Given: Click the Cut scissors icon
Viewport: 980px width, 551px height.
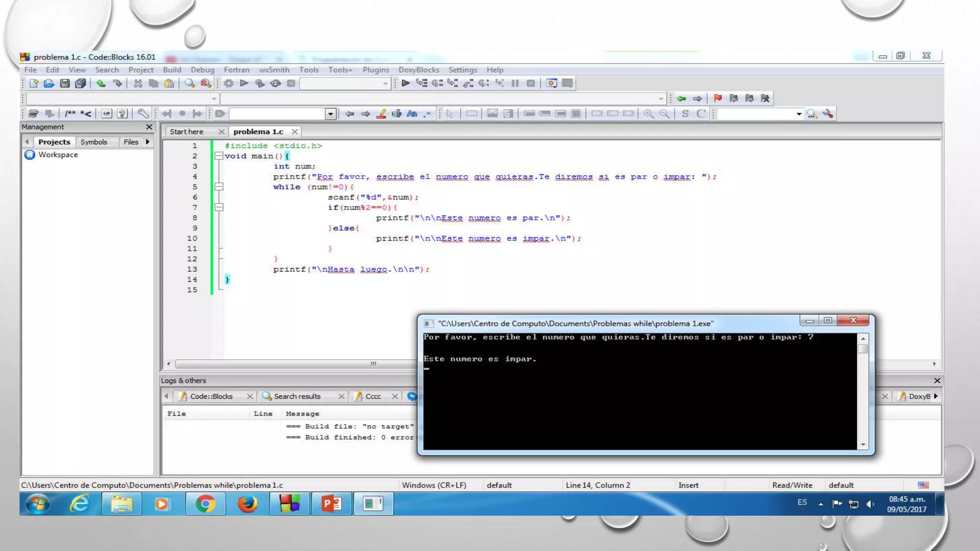Looking at the screenshot, I should pos(138,84).
